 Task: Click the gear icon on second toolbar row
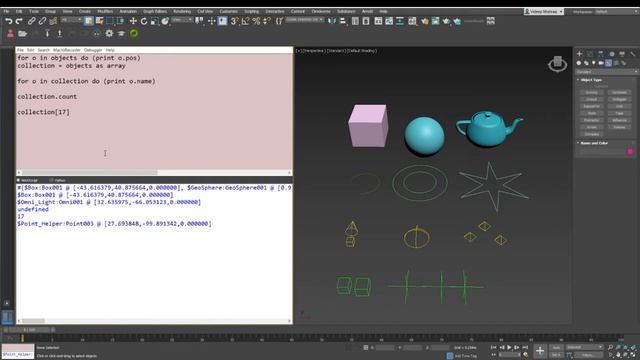tap(109, 33)
